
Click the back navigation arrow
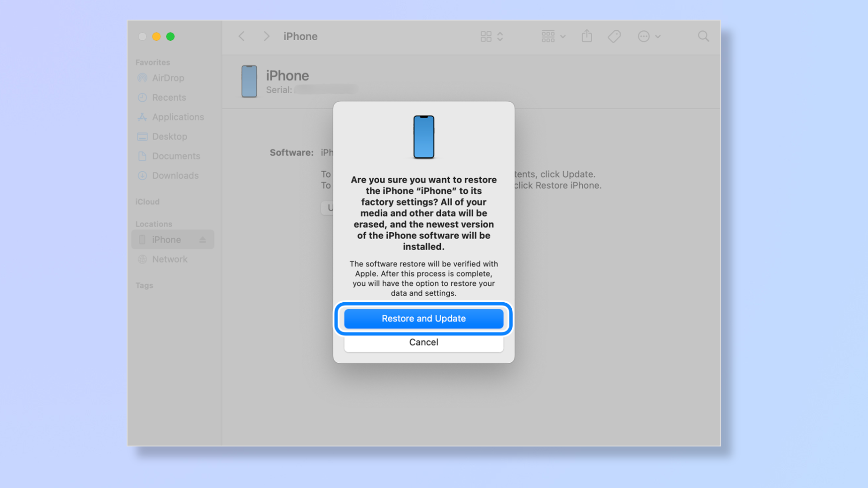point(242,36)
